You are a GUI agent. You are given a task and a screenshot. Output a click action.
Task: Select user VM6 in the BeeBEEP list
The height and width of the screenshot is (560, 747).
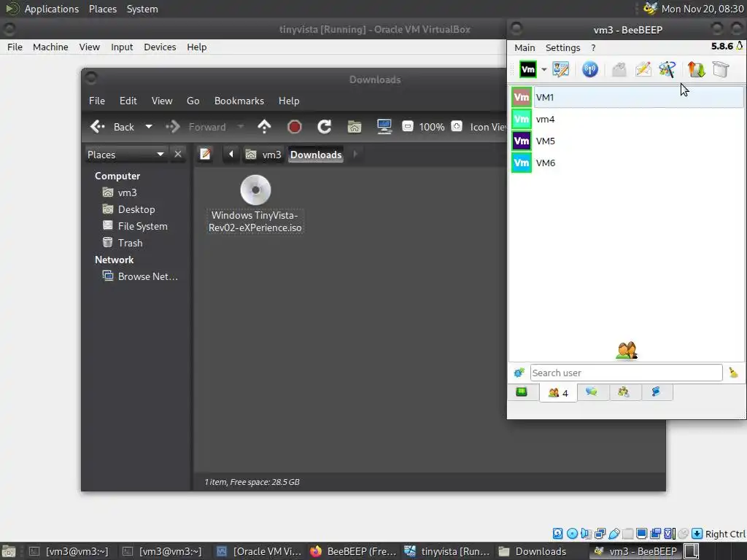[627, 163]
